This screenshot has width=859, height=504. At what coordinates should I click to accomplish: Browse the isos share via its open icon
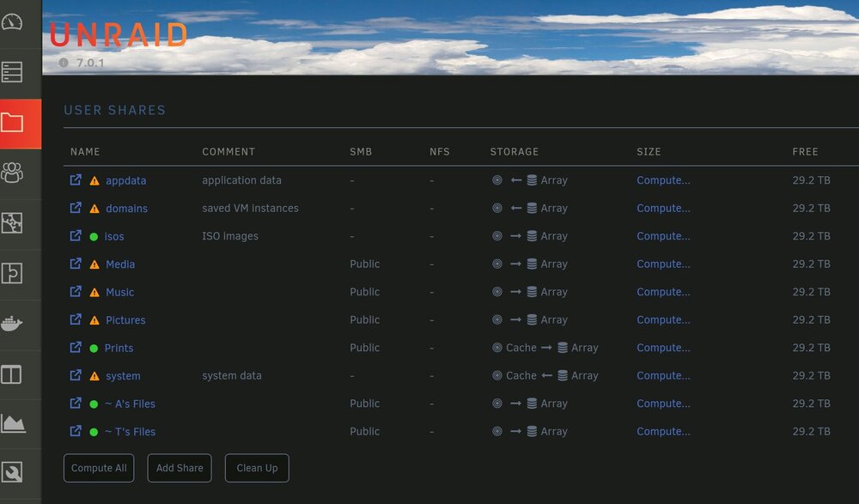[x=76, y=235]
